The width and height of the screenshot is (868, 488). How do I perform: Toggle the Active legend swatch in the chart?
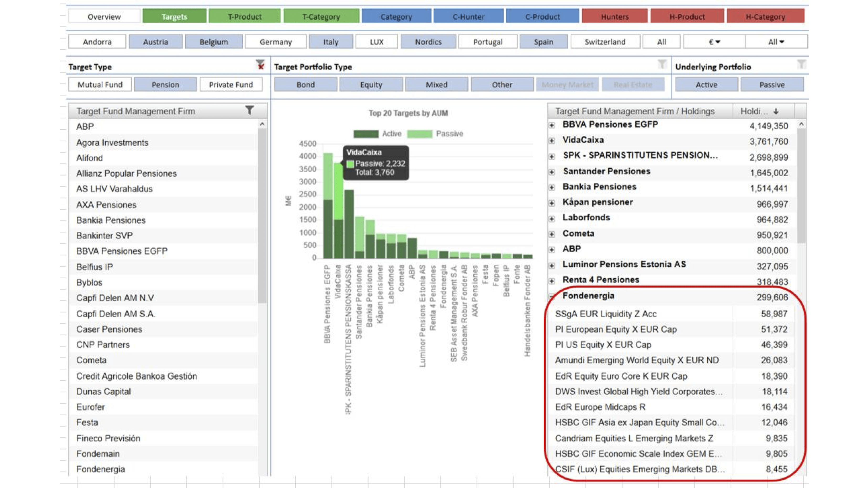coord(365,134)
